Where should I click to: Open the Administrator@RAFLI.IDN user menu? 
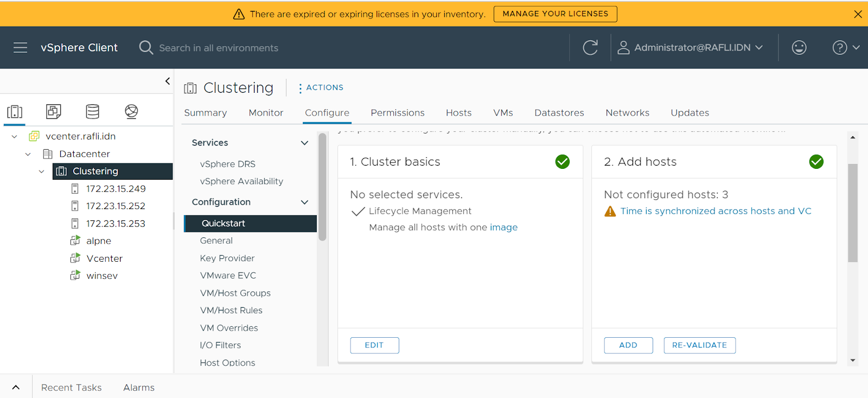(691, 48)
